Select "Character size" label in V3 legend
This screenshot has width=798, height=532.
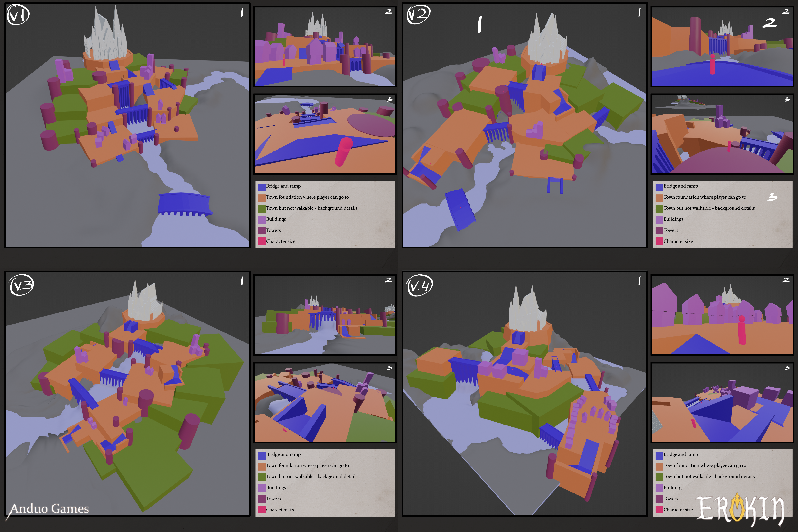click(281, 510)
